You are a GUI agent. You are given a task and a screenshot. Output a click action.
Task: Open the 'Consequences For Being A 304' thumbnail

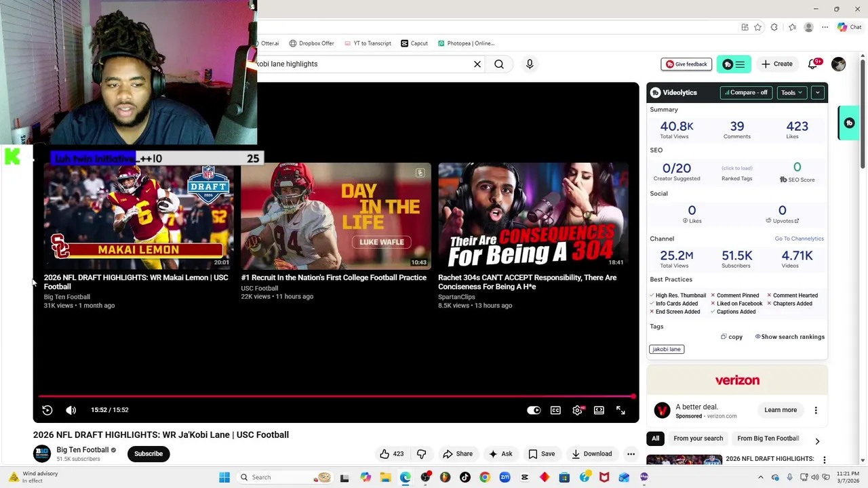[533, 216]
